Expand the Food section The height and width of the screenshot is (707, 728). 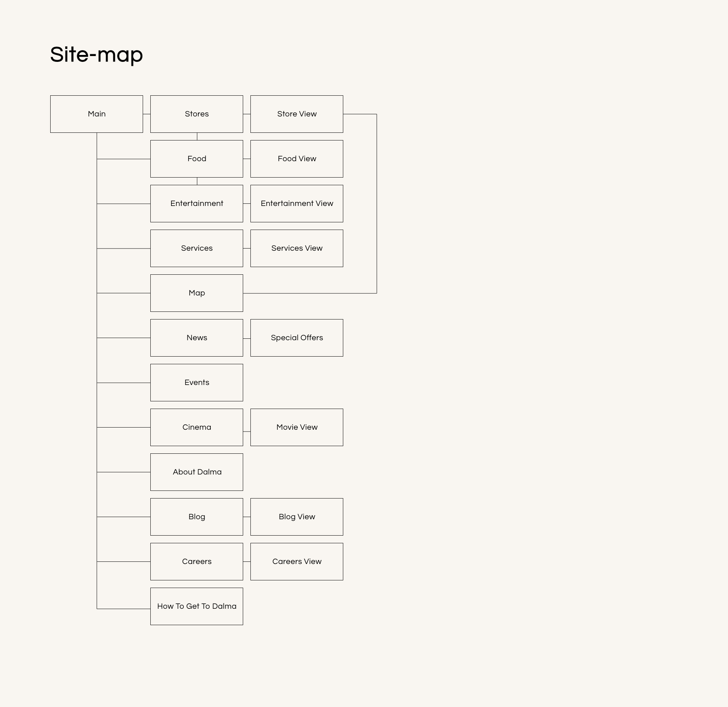click(196, 159)
